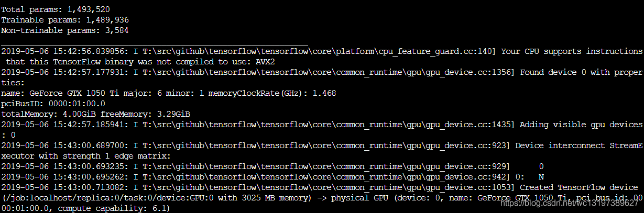Click the 'Total params: 1,493,520' line
644x213 pixels.
point(56,9)
